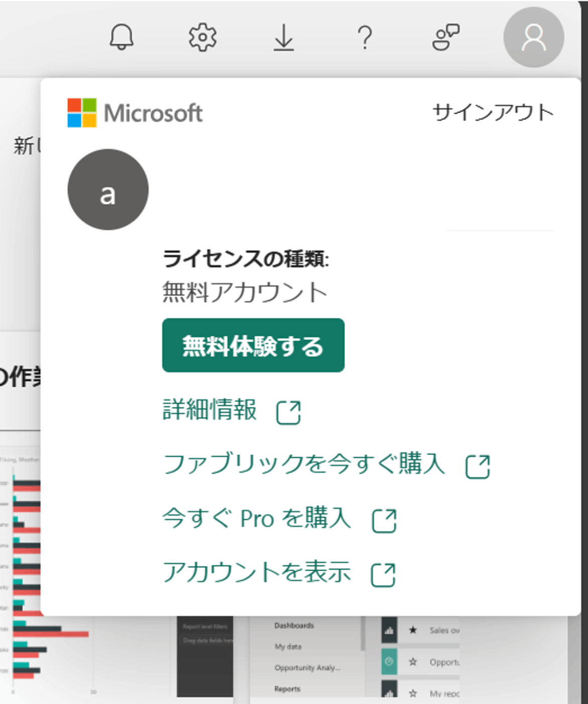Open the feedback icon
The width and height of the screenshot is (588, 704).
(x=446, y=37)
